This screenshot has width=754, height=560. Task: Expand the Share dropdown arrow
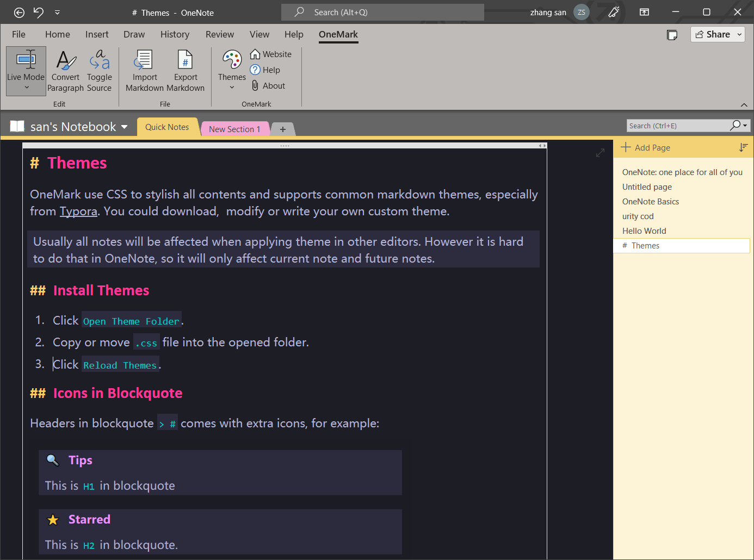click(739, 34)
